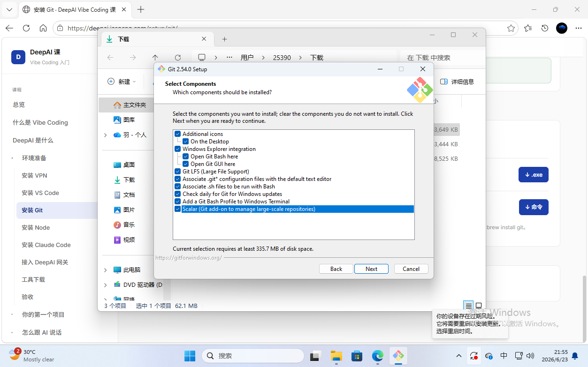588x367 pixels.
Task: Toggle Add Git Bash Profile to Terminal
Action: coord(178,202)
